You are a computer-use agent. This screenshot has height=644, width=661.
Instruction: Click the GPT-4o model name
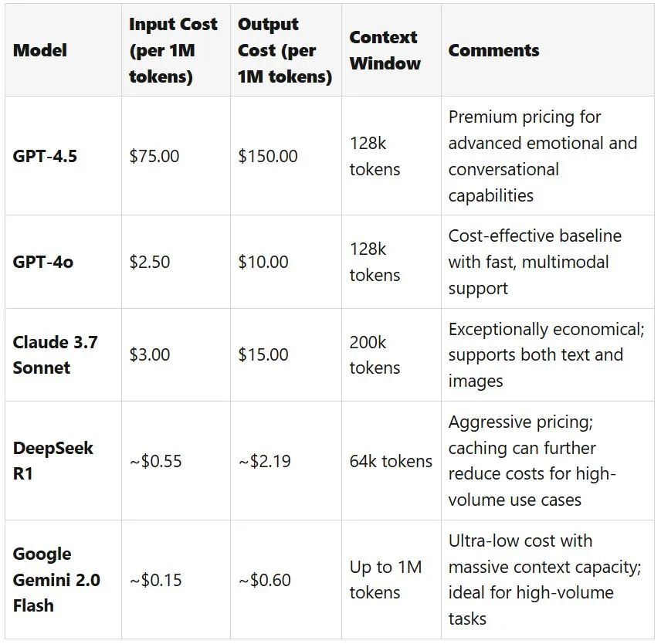click(43, 262)
